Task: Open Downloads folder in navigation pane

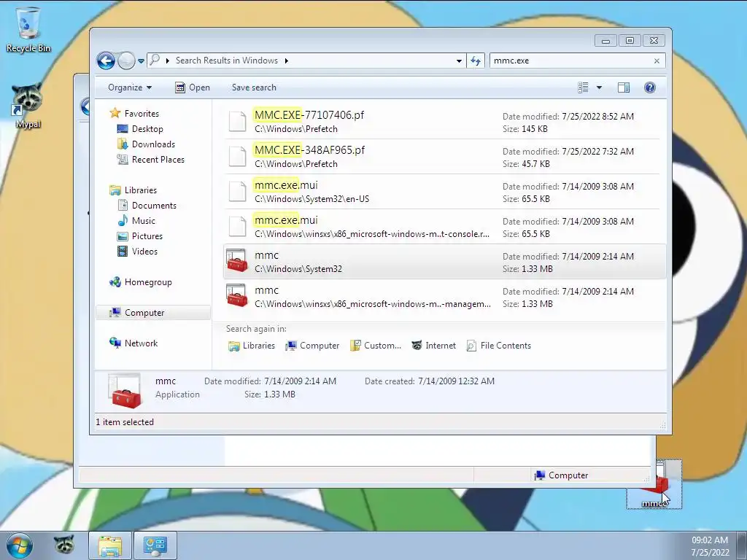Action: pos(153,144)
